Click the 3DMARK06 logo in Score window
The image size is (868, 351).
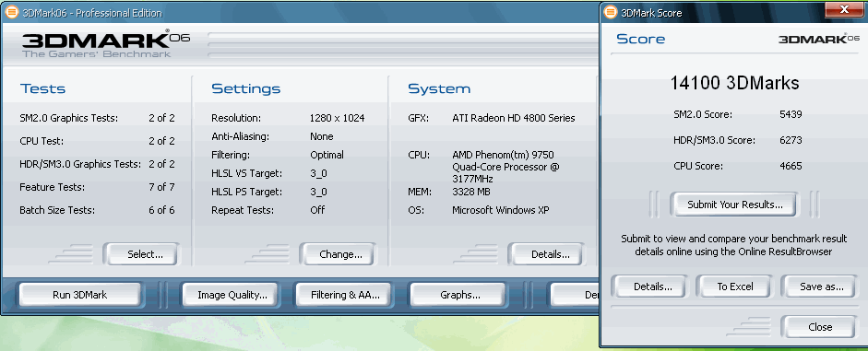tap(819, 40)
